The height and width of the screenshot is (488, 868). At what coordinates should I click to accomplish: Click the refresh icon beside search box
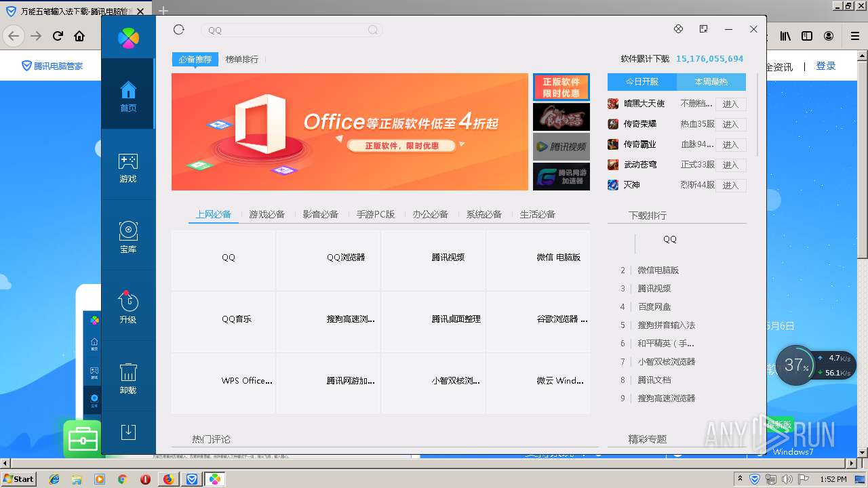tap(179, 29)
